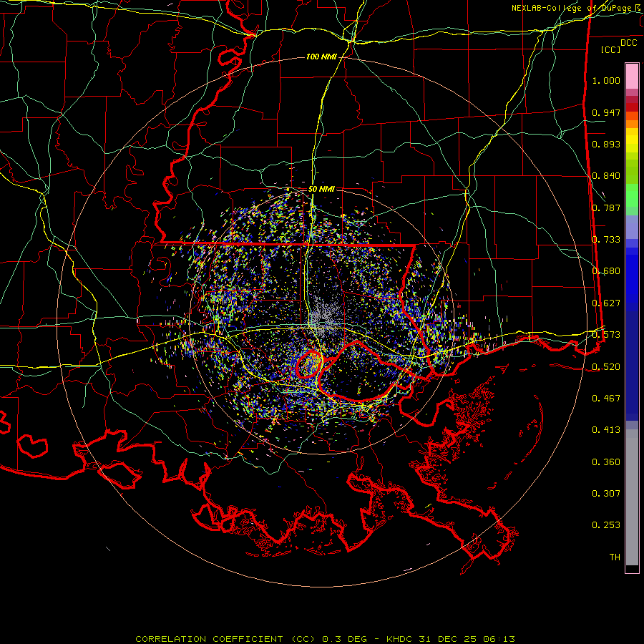Viewport: 644px width, 644px height.
Task: Click the 0.627 legend value
Action: coord(606,303)
